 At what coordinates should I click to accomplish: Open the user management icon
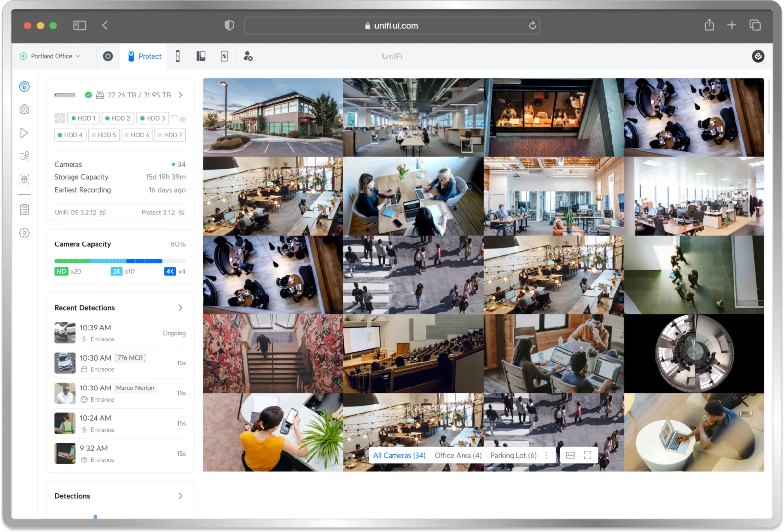[248, 56]
